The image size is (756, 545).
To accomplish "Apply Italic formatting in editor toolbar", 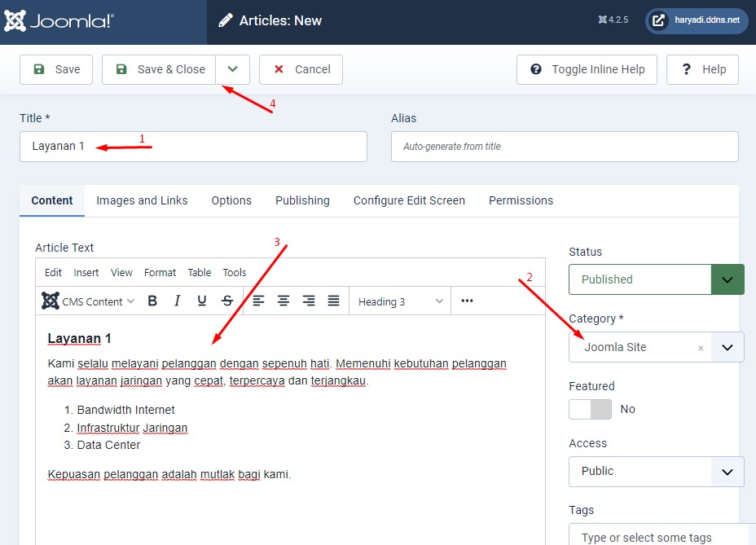I will coord(177,301).
